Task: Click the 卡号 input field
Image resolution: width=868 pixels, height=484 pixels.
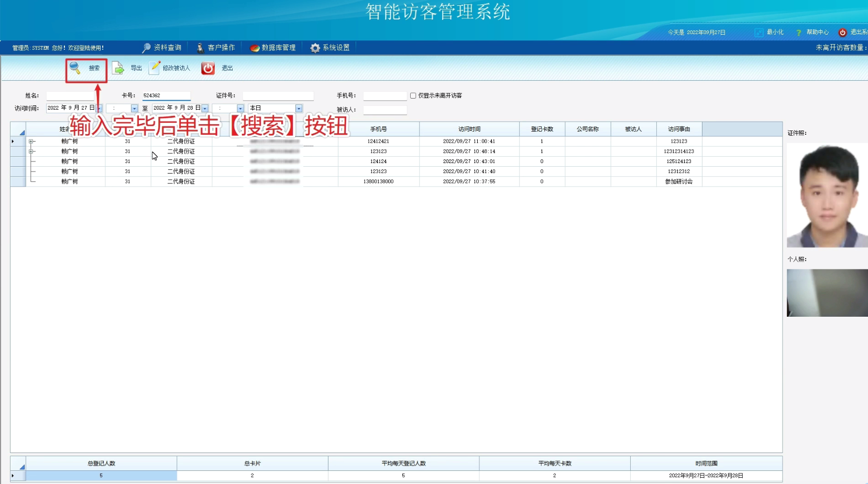Action: click(x=166, y=95)
